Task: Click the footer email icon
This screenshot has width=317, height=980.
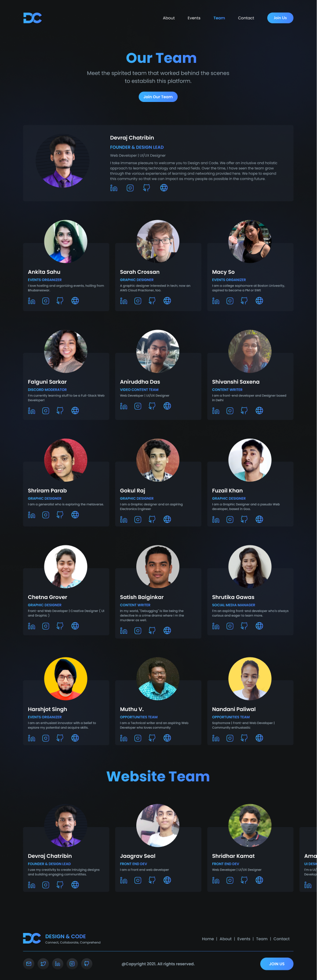Action: (29, 964)
